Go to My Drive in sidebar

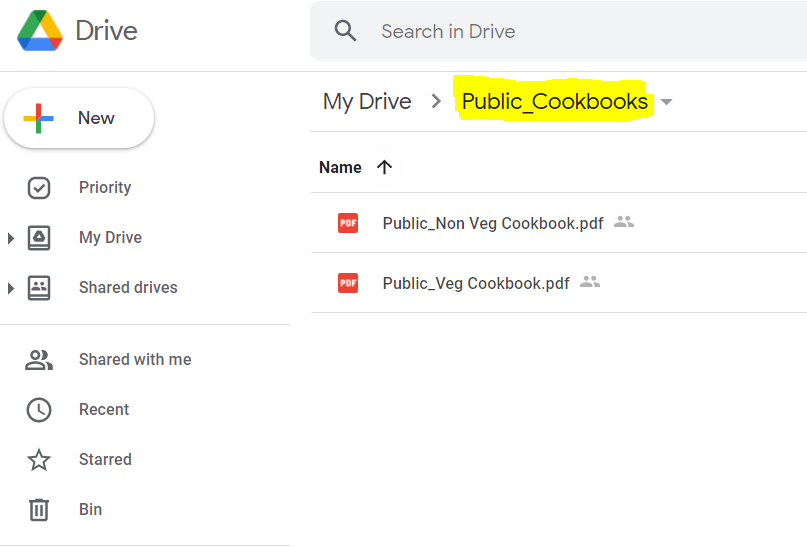110,237
